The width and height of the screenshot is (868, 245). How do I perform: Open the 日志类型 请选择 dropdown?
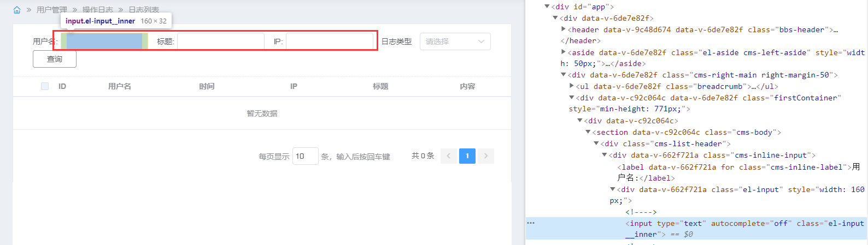pyautogui.click(x=455, y=41)
